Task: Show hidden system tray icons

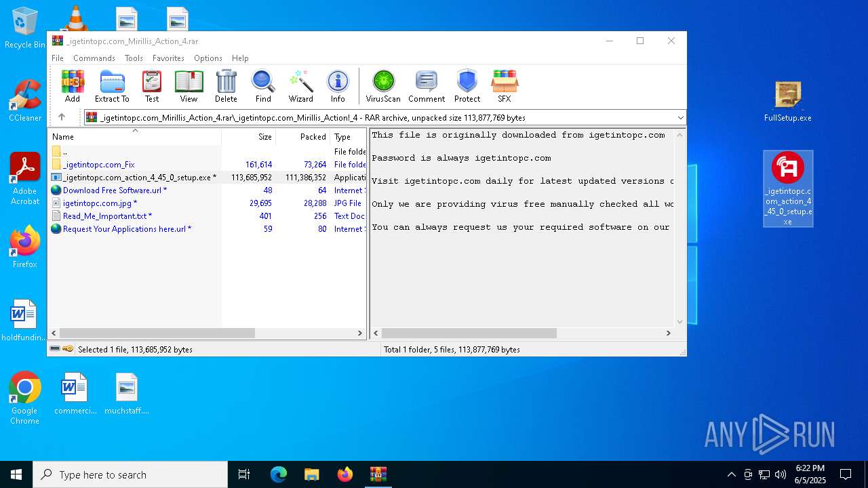Action: [x=731, y=474]
